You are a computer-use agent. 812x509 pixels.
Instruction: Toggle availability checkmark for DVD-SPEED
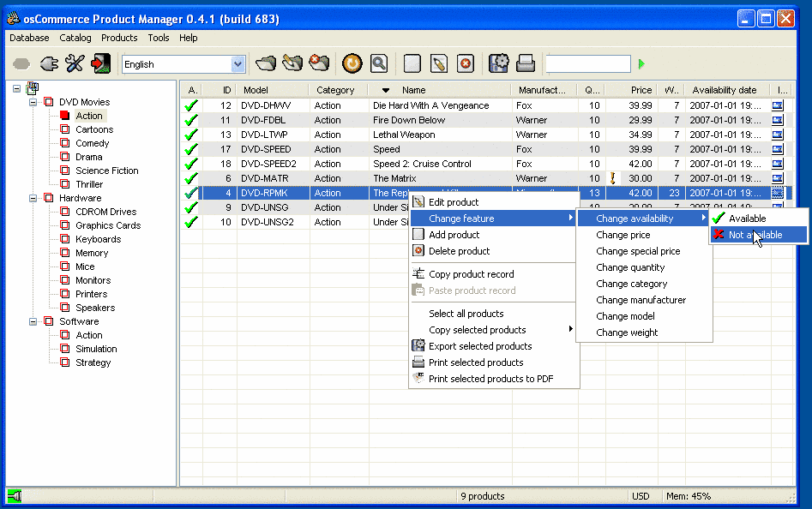(x=191, y=149)
